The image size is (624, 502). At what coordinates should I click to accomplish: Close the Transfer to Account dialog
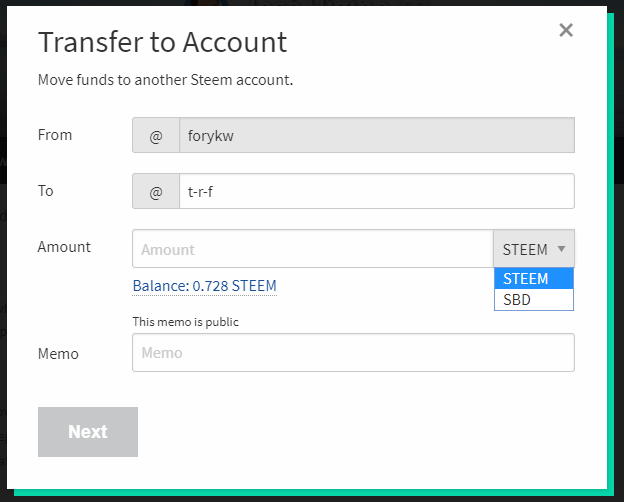(566, 30)
